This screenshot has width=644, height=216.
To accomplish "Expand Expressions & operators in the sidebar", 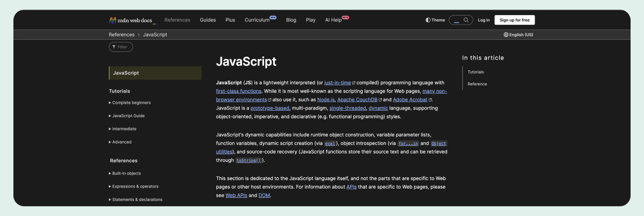I will 135,186.
